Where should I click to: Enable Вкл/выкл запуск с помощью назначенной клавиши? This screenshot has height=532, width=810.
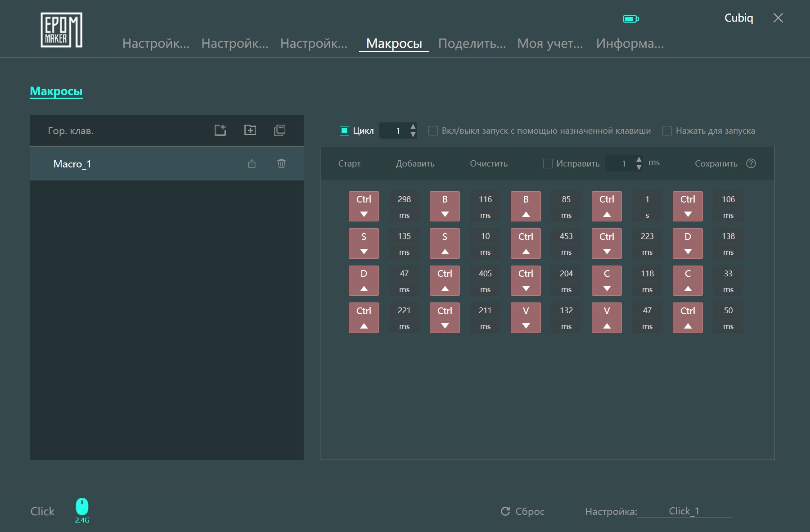pyautogui.click(x=433, y=131)
